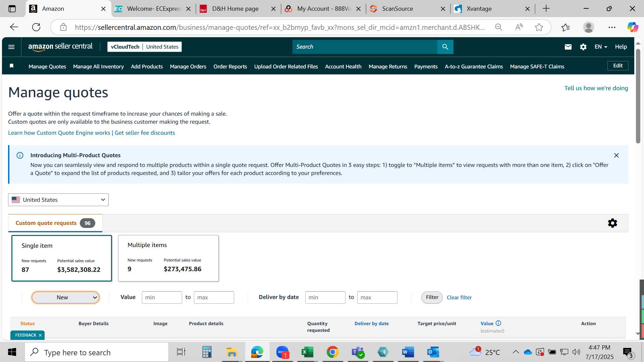Open a new browser tab
Image resolution: width=644 pixels, height=362 pixels.
click(546, 8)
